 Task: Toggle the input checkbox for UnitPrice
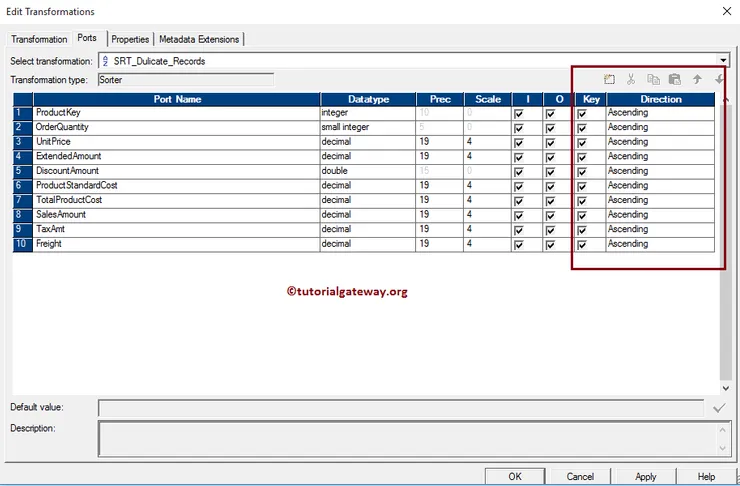pyautogui.click(x=518, y=143)
